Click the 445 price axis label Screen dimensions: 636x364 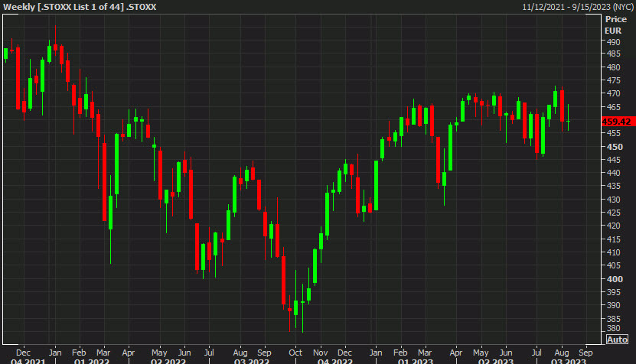(x=613, y=160)
